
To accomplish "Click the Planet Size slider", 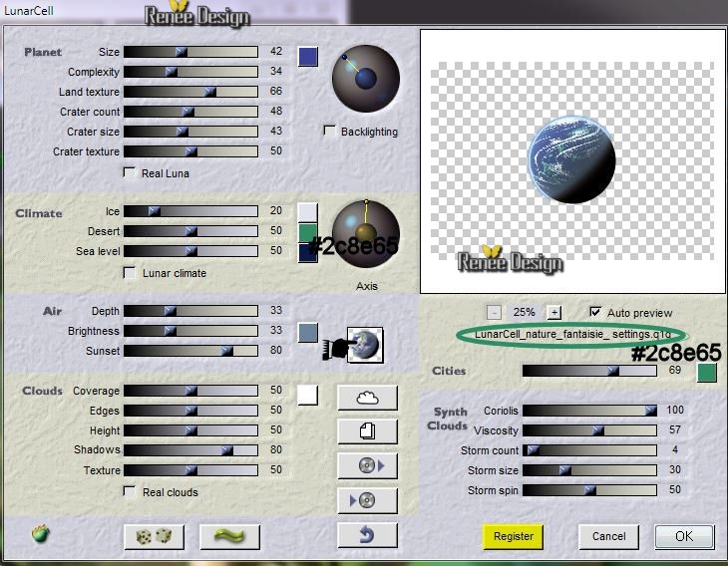I will (x=190, y=52).
